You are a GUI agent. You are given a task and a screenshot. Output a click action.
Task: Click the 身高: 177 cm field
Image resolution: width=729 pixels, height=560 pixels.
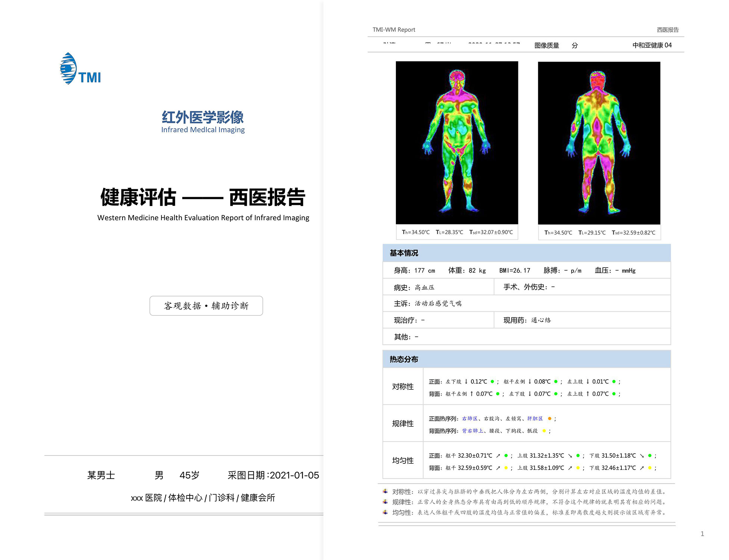click(x=414, y=270)
